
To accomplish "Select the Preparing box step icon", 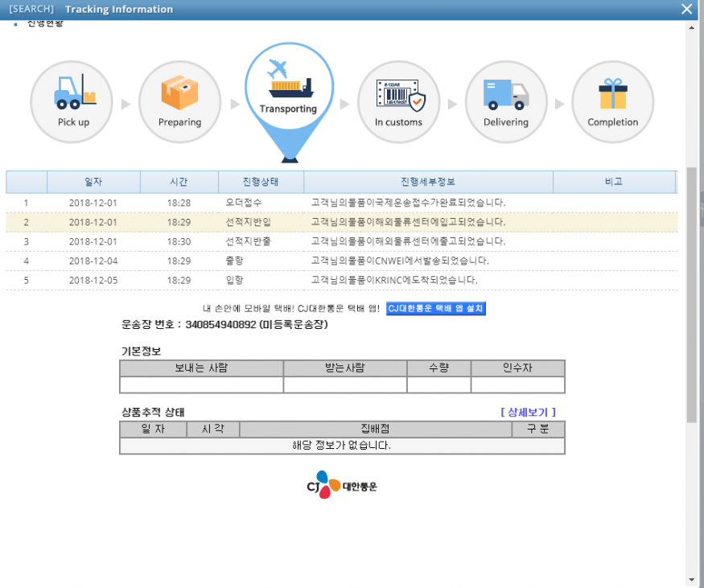I will [179, 93].
